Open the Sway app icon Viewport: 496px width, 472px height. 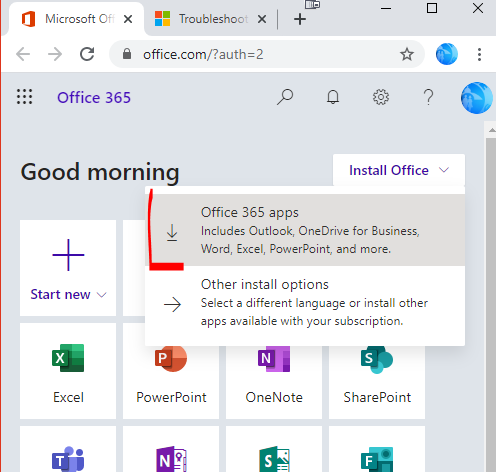[x=274, y=459]
